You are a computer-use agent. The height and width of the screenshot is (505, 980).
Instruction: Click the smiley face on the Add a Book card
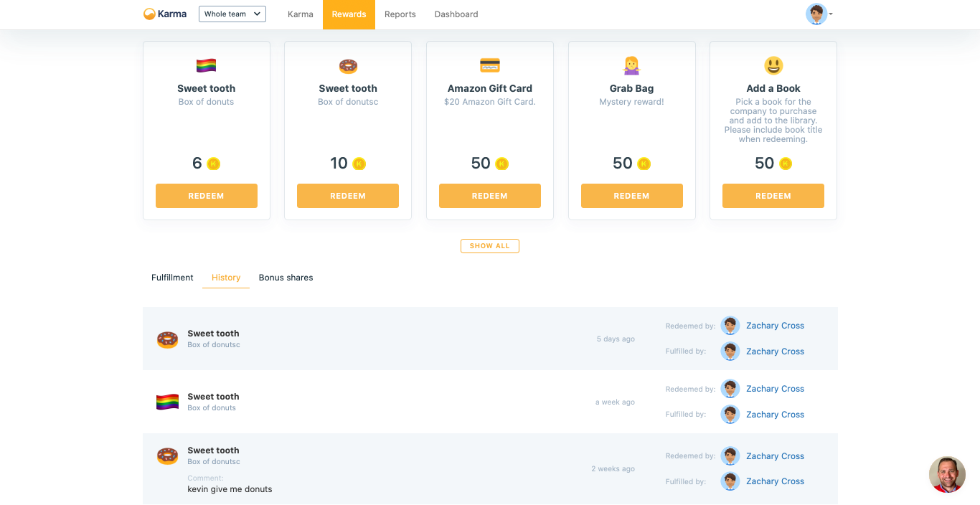(x=773, y=66)
